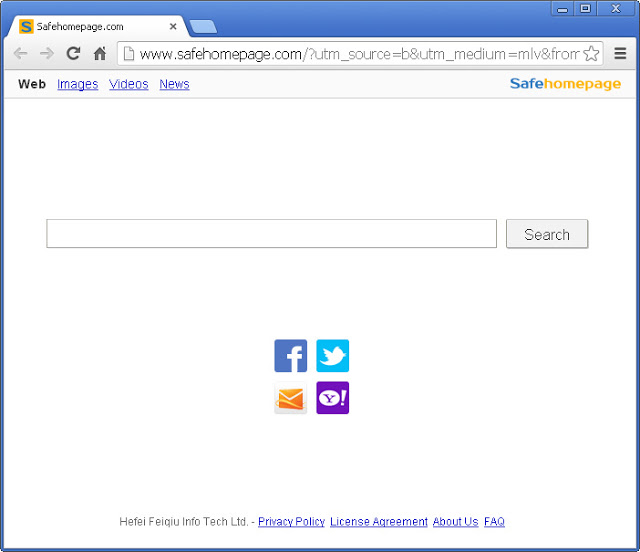Close the browser window
This screenshot has width=640, height=552.
(x=616, y=9)
